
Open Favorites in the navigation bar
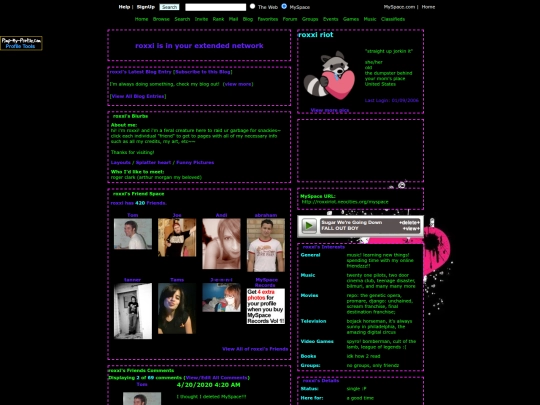coord(268,19)
